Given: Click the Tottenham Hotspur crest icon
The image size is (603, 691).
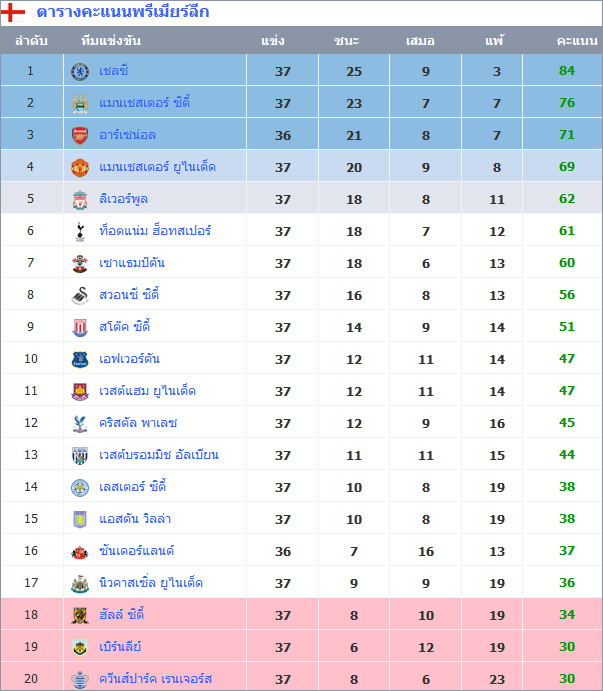Looking at the screenshot, I should [80, 231].
